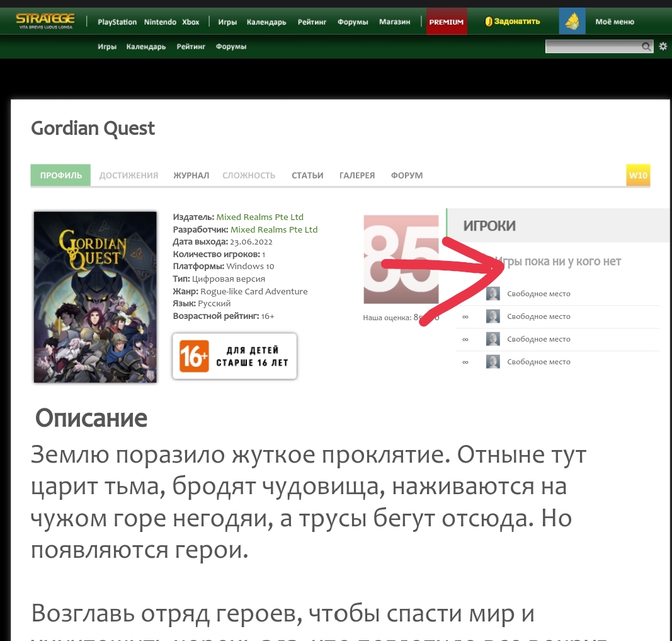Click the Задонатить donate link
Screen dimensions: 672x641
coord(517,21)
